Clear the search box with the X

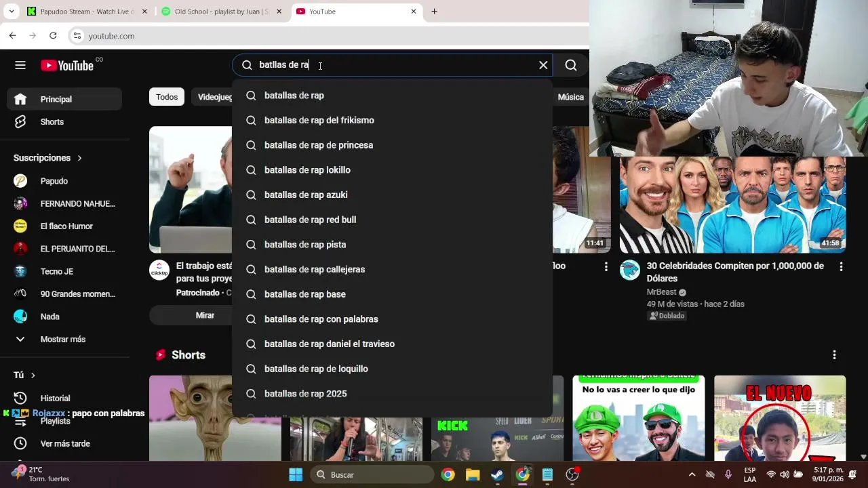pyautogui.click(x=543, y=65)
